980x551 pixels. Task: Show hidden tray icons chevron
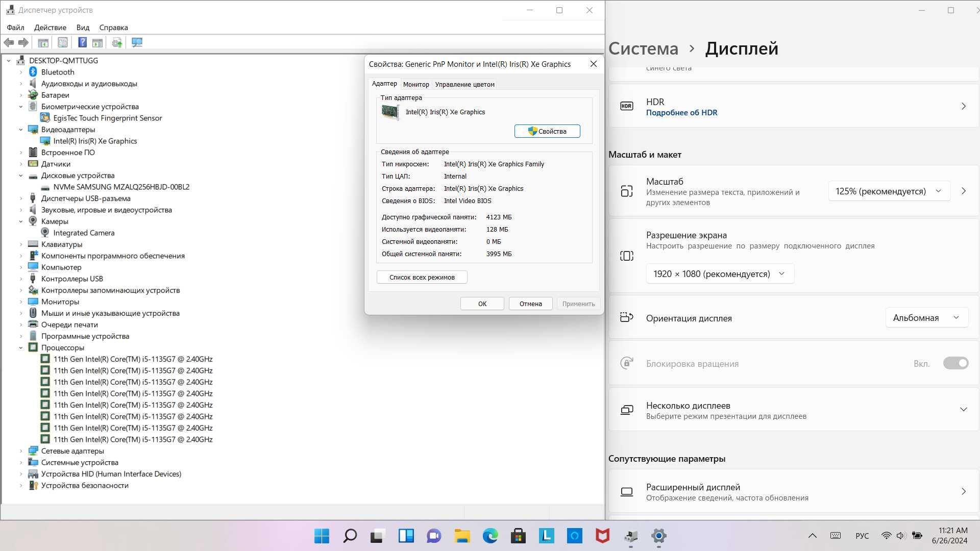813,536
